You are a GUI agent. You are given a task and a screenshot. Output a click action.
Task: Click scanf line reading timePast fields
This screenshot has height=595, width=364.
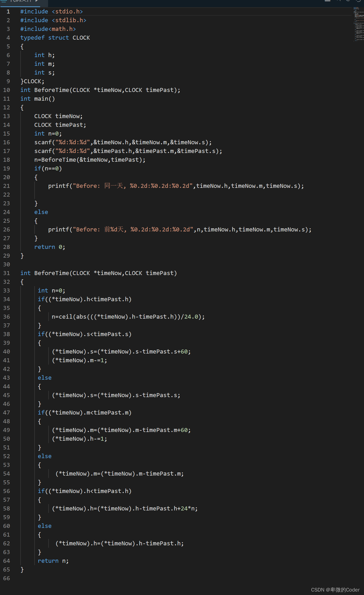point(128,151)
